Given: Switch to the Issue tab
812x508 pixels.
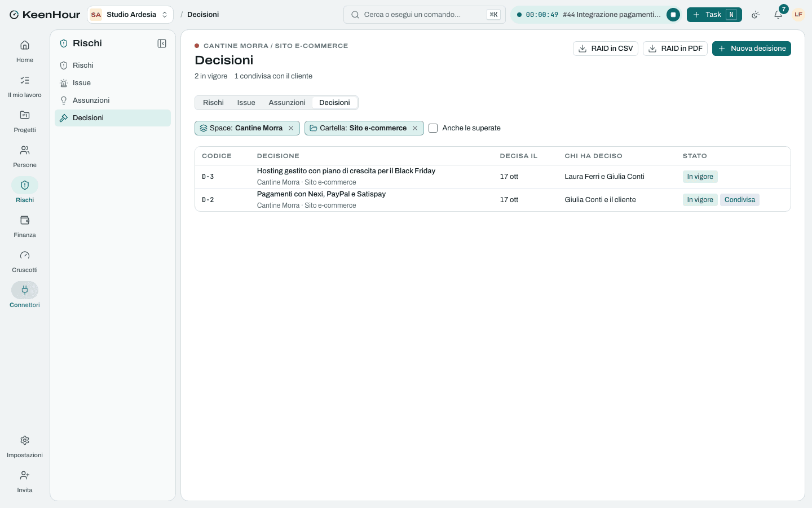Looking at the screenshot, I should tap(246, 103).
